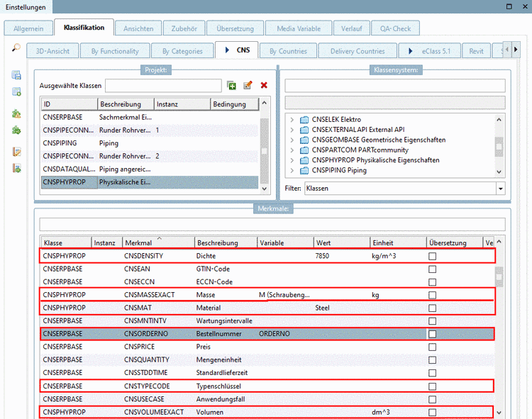The image size is (532, 419).
Task: Enable Übersetzung checkbox for CNSMAT Material
Action: coord(433,308)
